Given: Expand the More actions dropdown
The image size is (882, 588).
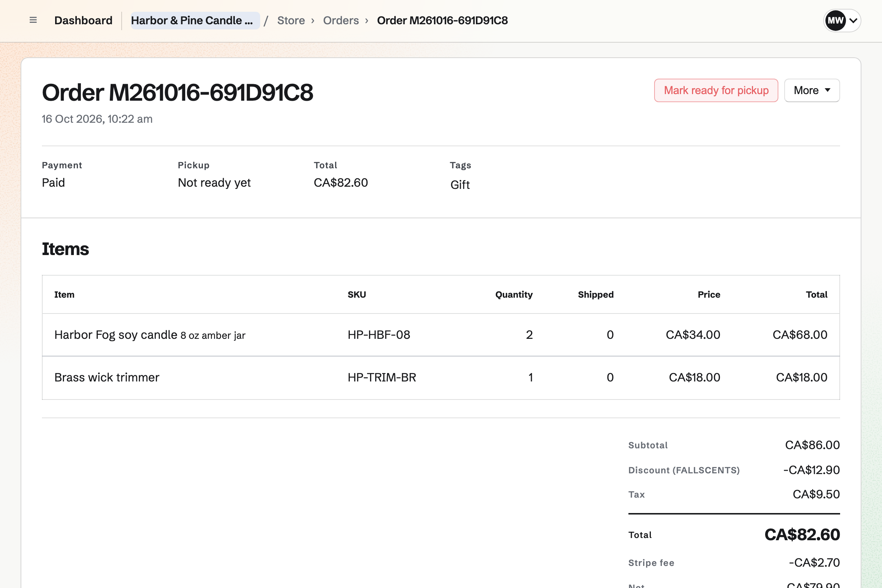Looking at the screenshot, I should tap(812, 90).
